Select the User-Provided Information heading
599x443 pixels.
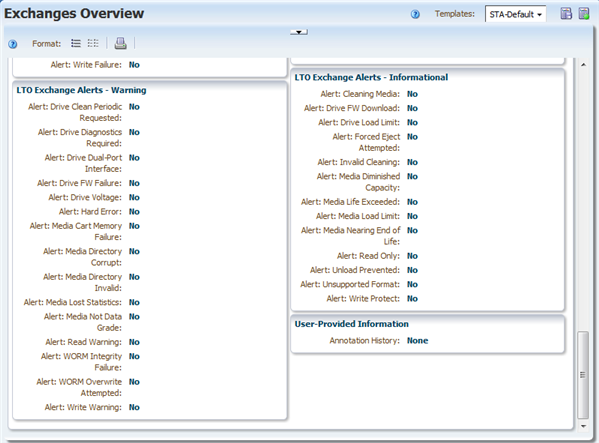[351, 324]
